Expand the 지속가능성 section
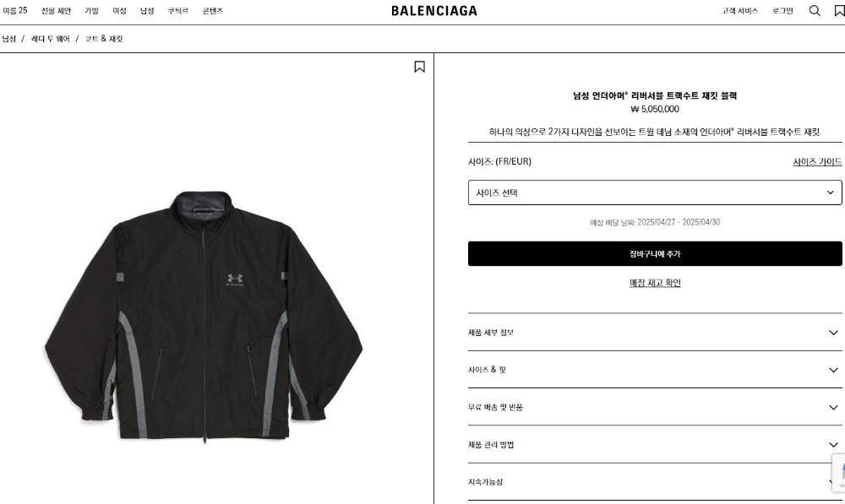Viewport: 845px width, 504px height. point(655,482)
